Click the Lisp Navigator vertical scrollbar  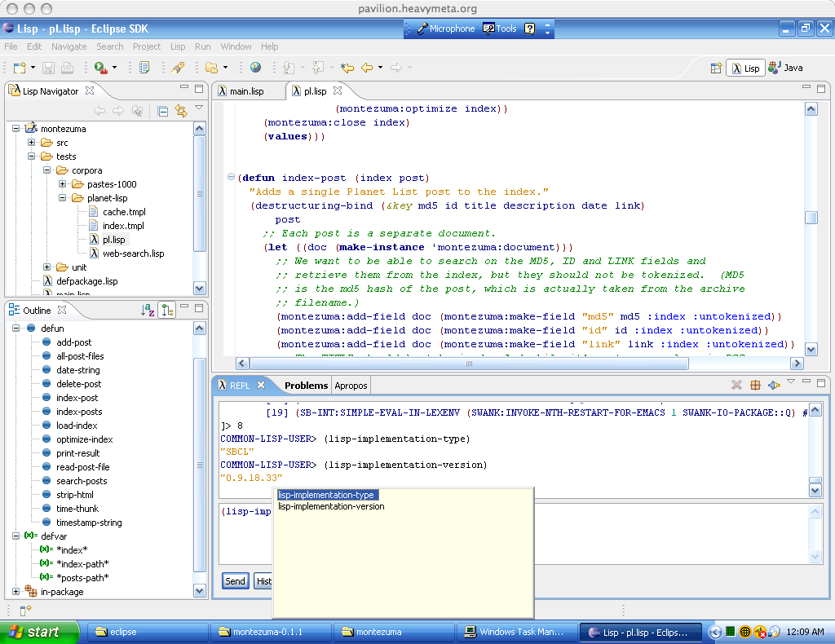(200, 194)
